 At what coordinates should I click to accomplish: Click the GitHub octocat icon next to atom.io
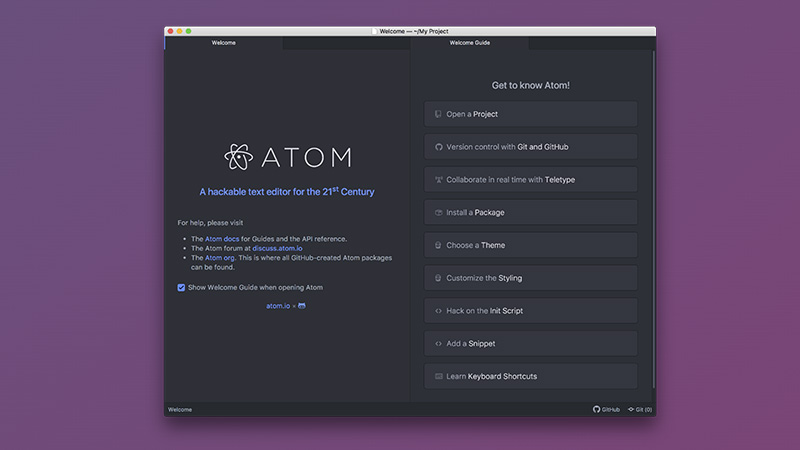pyautogui.click(x=302, y=306)
